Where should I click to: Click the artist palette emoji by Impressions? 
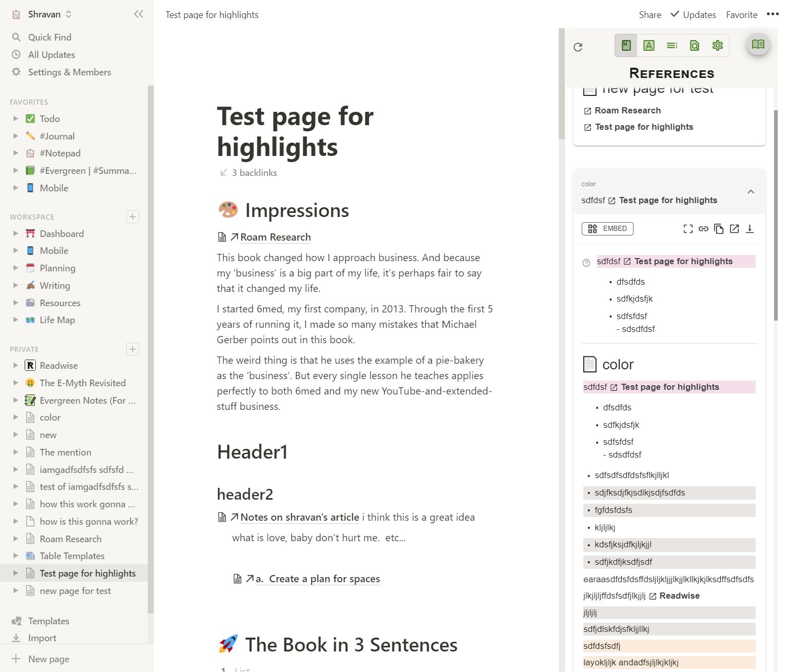tap(228, 210)
